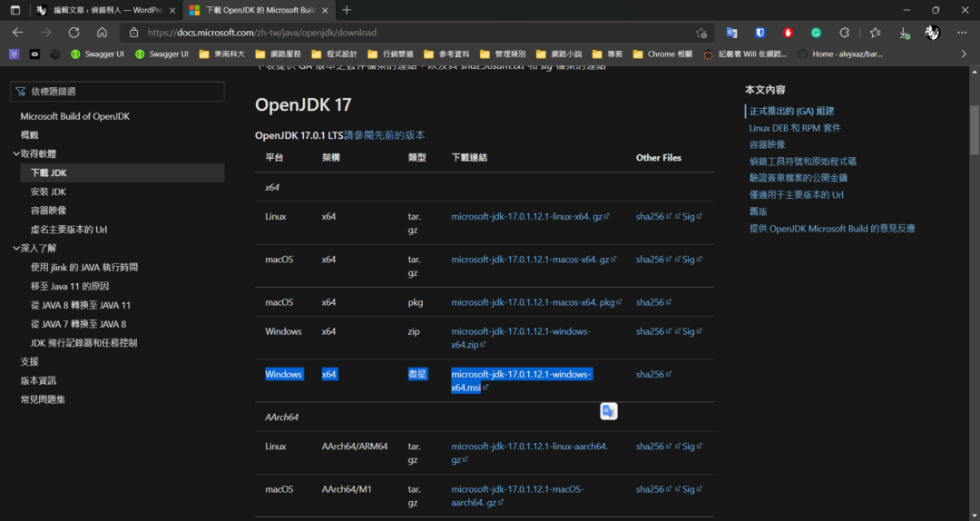Reload the current page

point(73,33)
